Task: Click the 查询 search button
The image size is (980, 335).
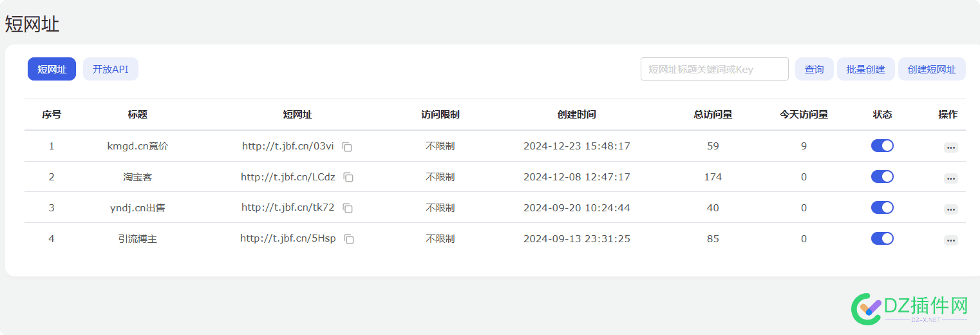Action: (x=814, y=69)
